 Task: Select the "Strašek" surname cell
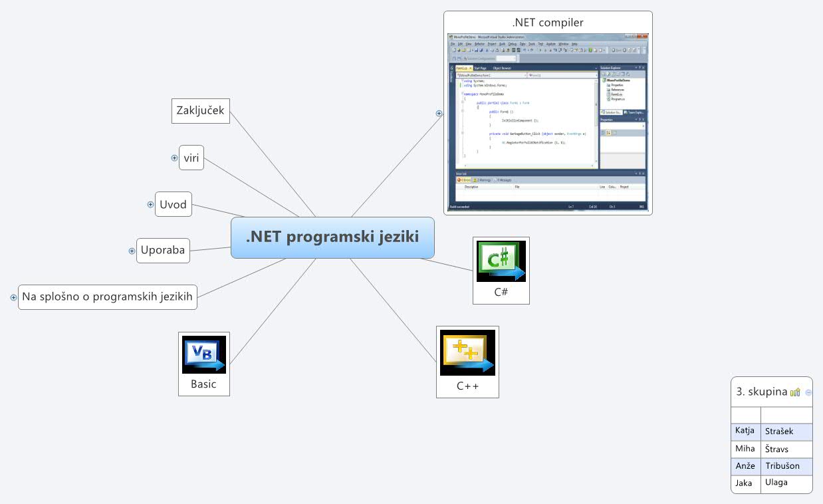[x=779, y=432]
